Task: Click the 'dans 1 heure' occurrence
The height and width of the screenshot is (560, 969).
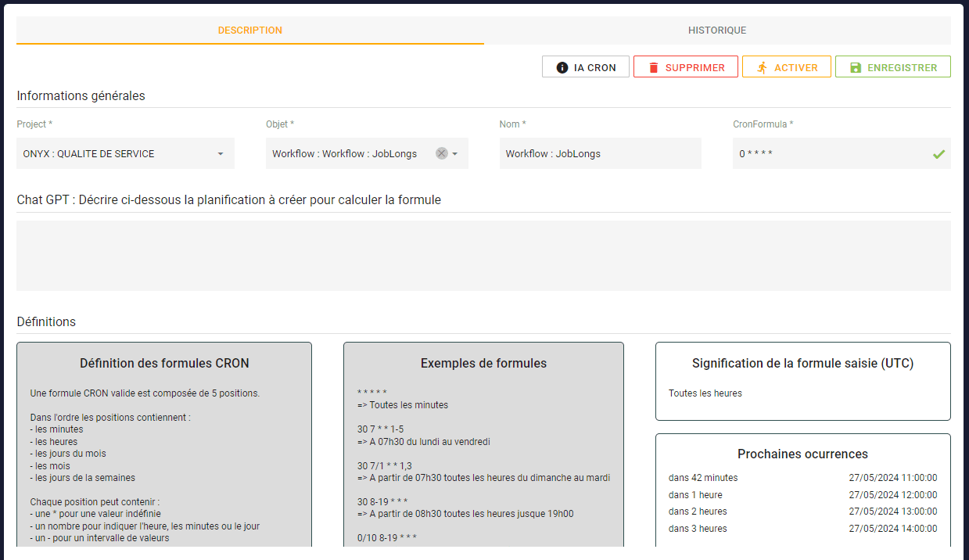Action: [695, 494]
